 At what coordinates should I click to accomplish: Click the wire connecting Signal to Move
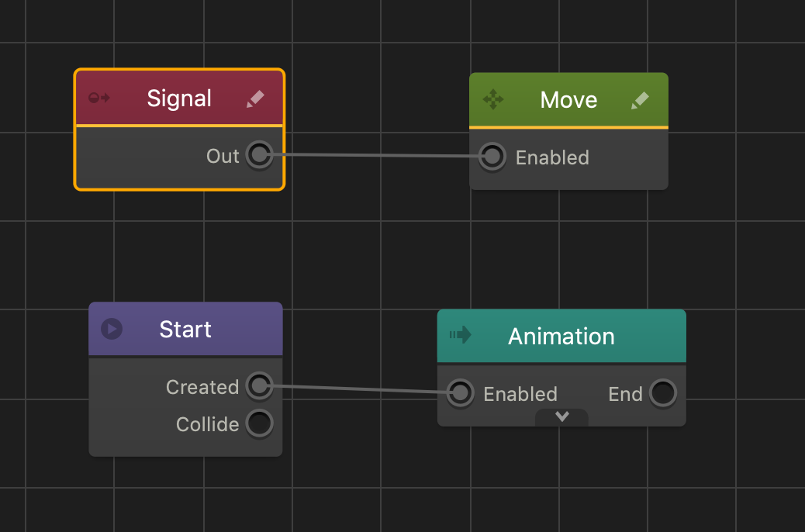375,156
